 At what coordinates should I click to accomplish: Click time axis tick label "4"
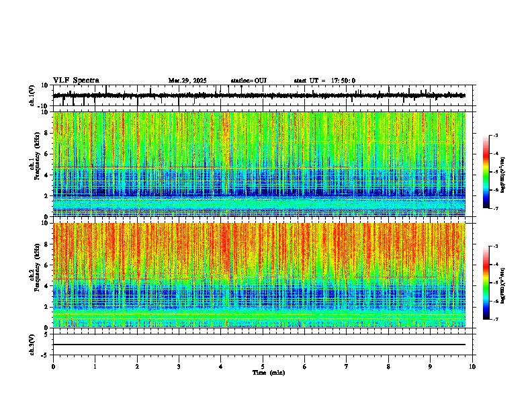click(220, 367)
